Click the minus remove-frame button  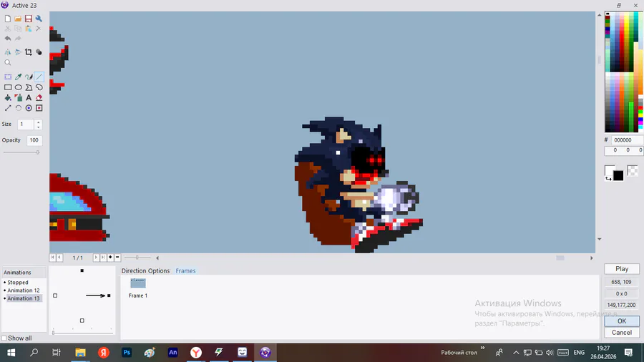pyautogui.click(x=117, y=258)
